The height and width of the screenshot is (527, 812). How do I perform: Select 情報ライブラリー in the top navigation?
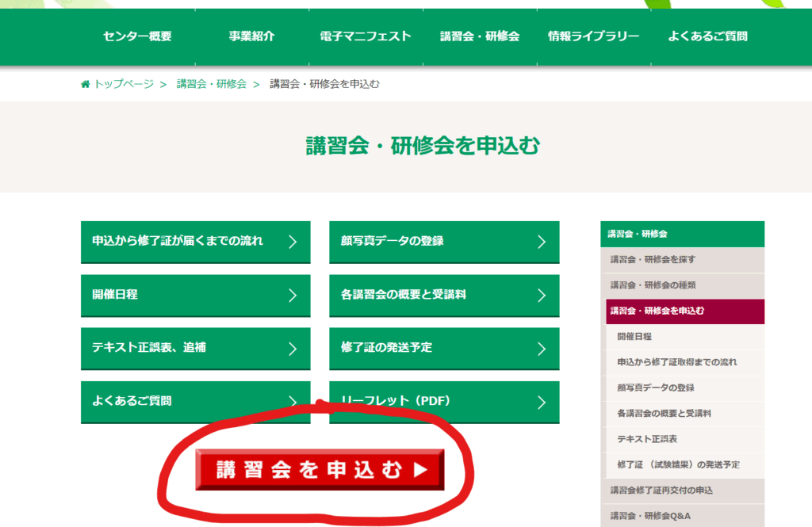point(593,36)
